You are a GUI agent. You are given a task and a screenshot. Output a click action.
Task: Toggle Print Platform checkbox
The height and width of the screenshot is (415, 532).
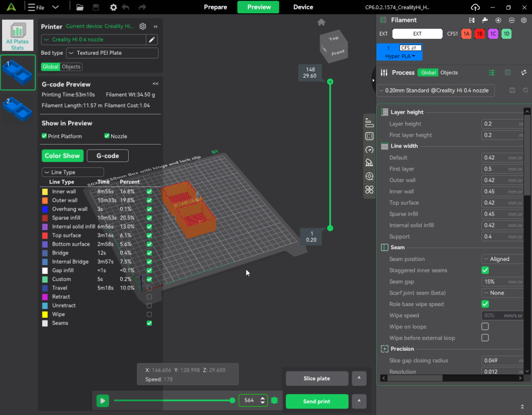[44, 136]
